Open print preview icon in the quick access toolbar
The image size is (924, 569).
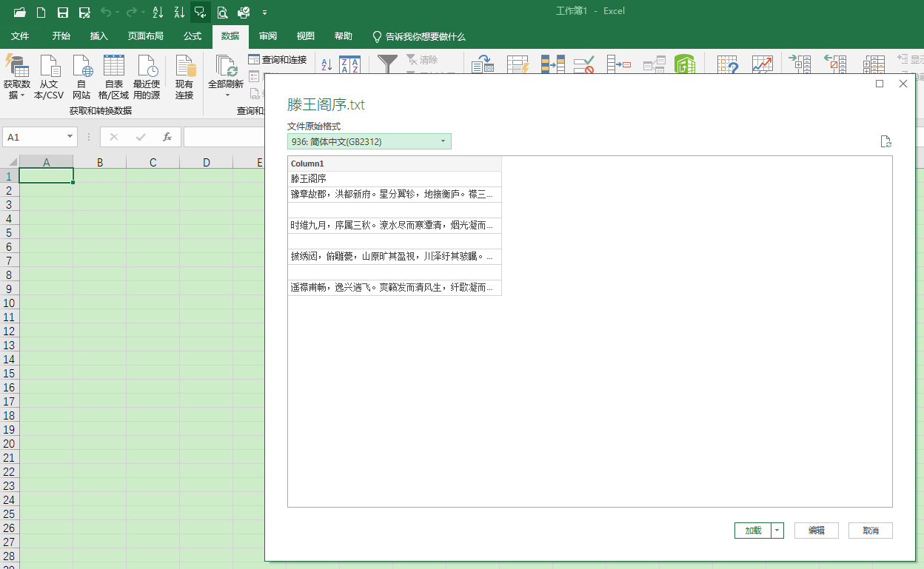222,12
